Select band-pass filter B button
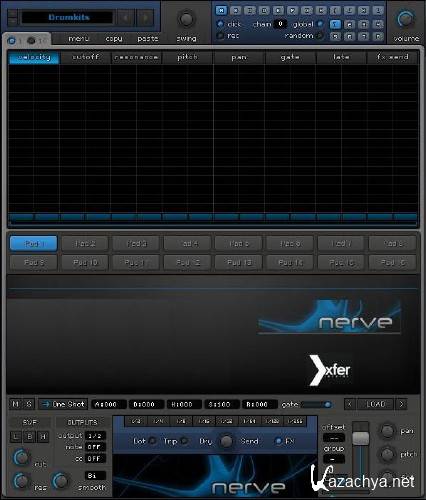 [x=29, y=436]
